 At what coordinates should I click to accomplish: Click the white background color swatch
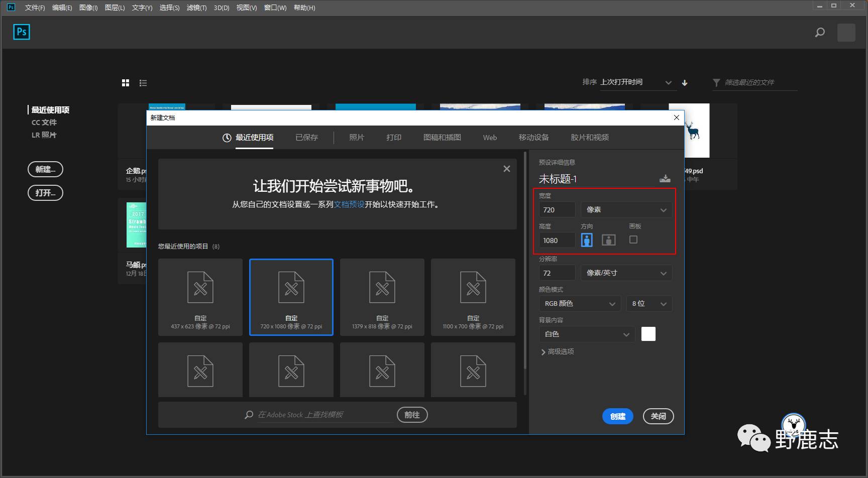(x=648, y=334)
